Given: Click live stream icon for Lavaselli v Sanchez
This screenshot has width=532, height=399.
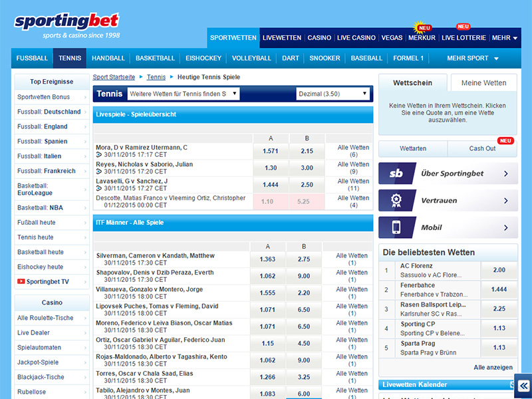Looking at the screenshot, I should 99,188.
